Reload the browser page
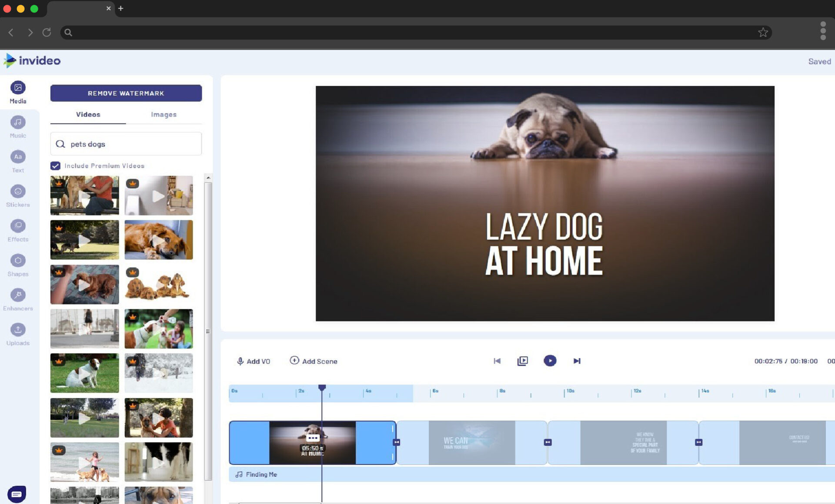Viewport: 835px width, 504px height. [47, 32]
